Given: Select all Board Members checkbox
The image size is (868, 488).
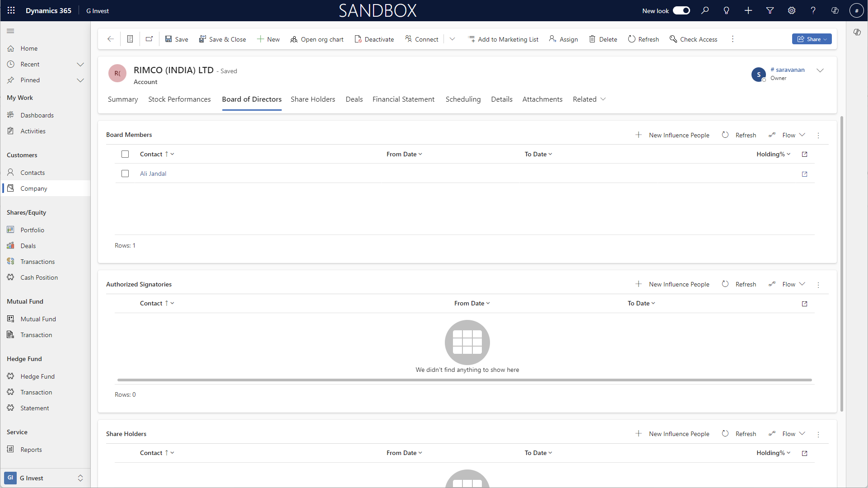Looking at the screenshot, I should [125, 154].
